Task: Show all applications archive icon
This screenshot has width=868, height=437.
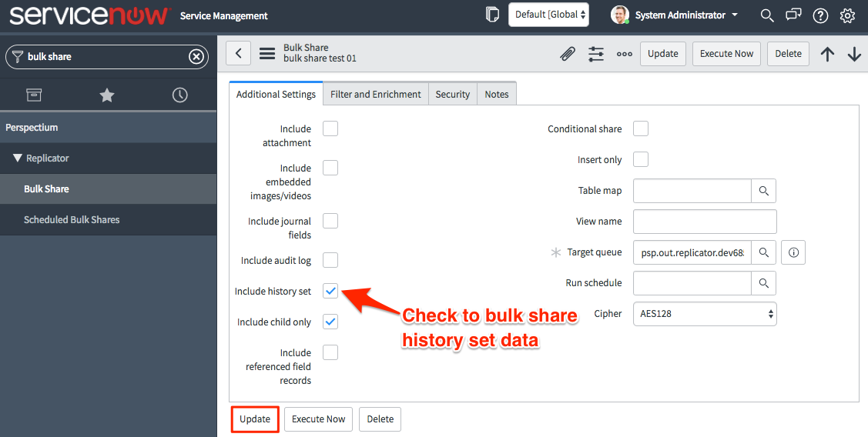Action: pos(35,95)
